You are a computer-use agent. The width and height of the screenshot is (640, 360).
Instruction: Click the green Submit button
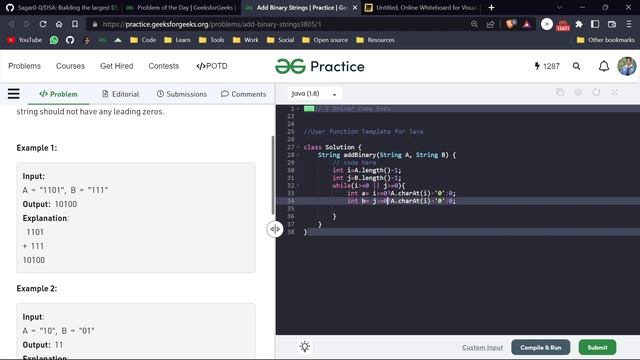597,347
